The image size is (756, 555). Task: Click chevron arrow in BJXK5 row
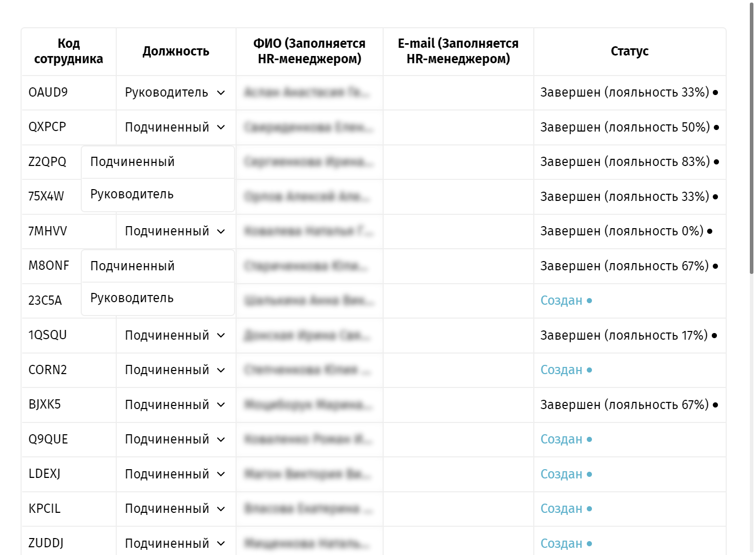(221, 405)
